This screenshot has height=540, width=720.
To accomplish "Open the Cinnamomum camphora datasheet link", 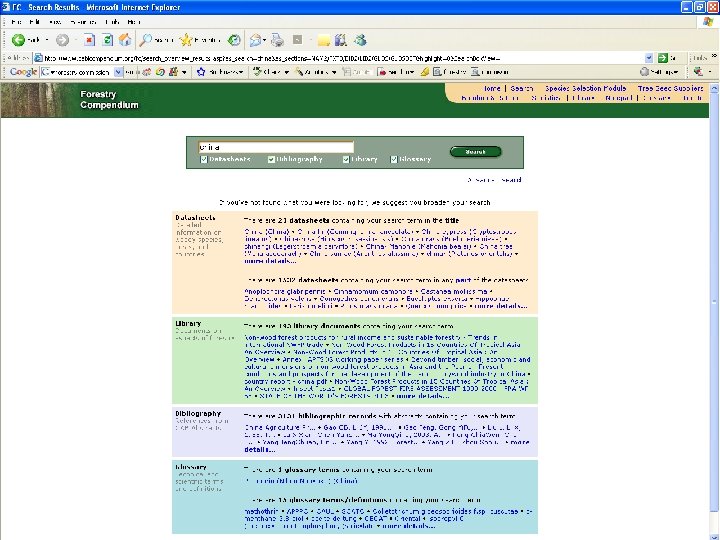I will click(373, 291).
